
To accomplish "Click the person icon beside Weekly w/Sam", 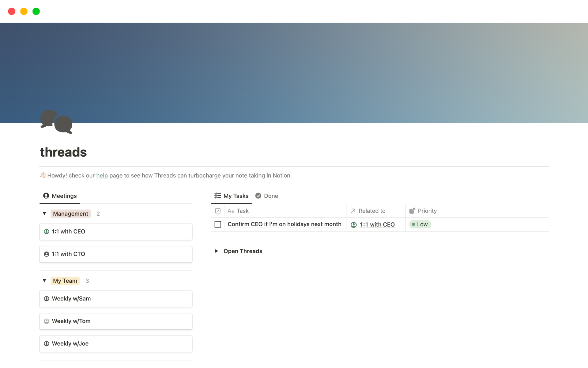I will click(x=47, y=298).
